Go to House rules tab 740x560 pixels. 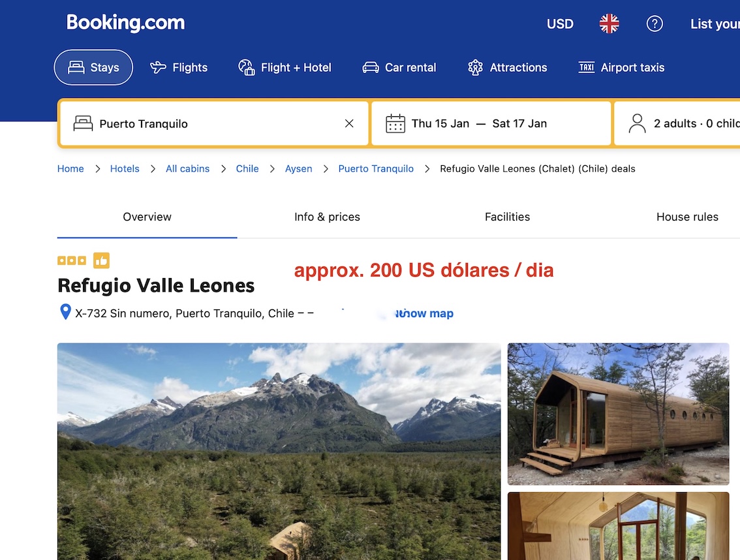pyautogui.click(x=687, y=217)
